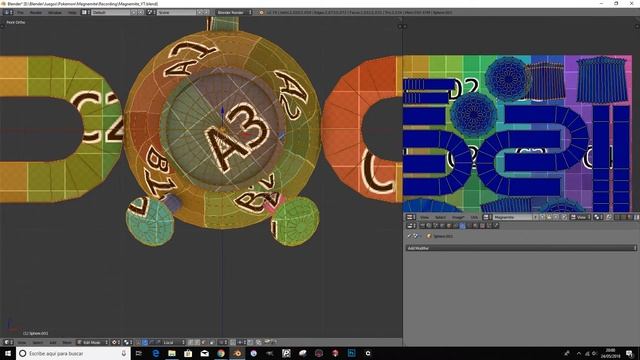
Task: Browse images icon beside Magnemite field
Action: 487,217
